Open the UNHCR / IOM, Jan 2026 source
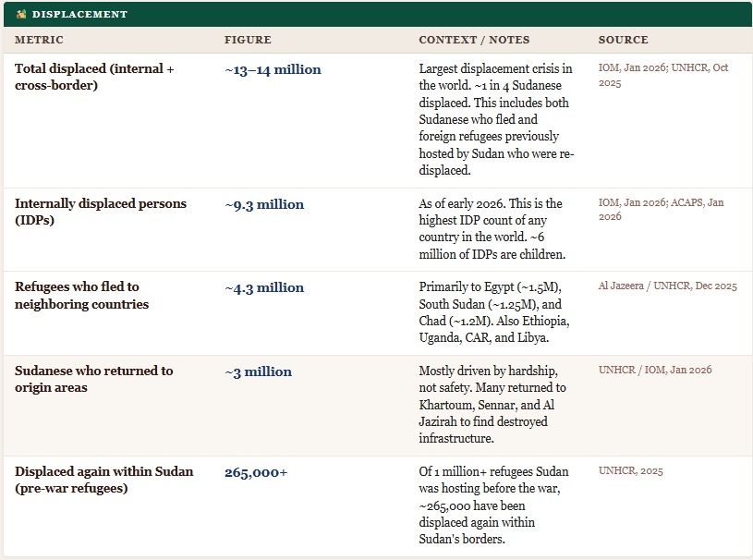753x560 pixels. tap(655, 371)
